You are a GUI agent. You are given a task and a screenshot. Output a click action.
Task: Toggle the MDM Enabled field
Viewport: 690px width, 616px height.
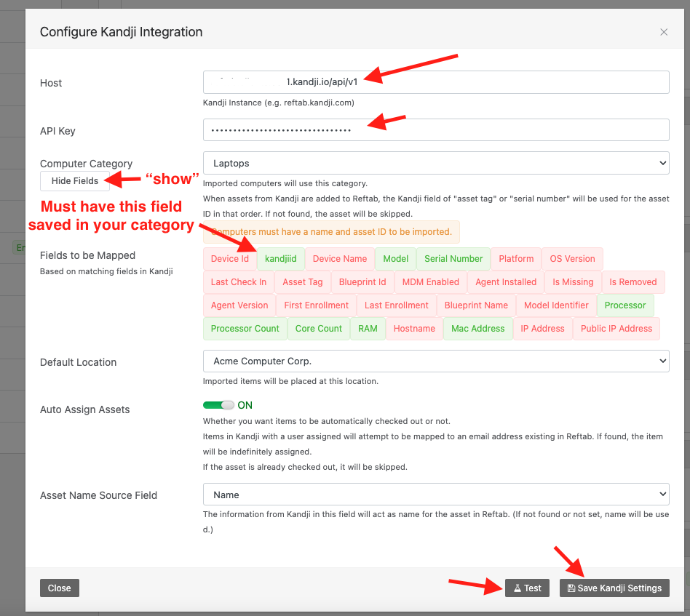point(430,281)
